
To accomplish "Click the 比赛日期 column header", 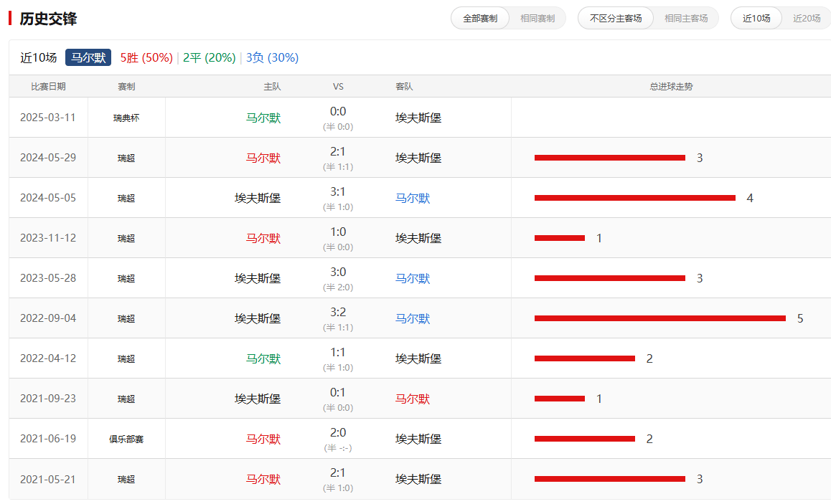I will point(48,86).
